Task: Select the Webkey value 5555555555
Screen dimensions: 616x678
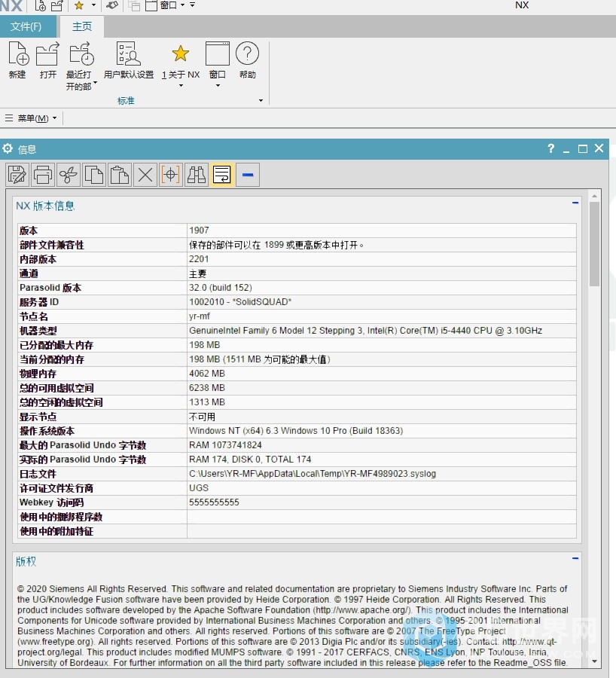Action: pyautogui.click(x=214, y=502)
